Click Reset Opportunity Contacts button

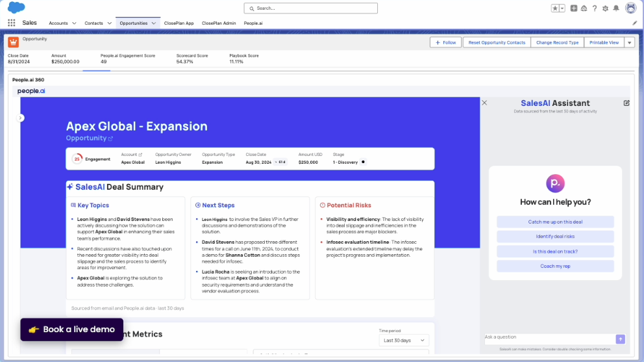[497, 42]
